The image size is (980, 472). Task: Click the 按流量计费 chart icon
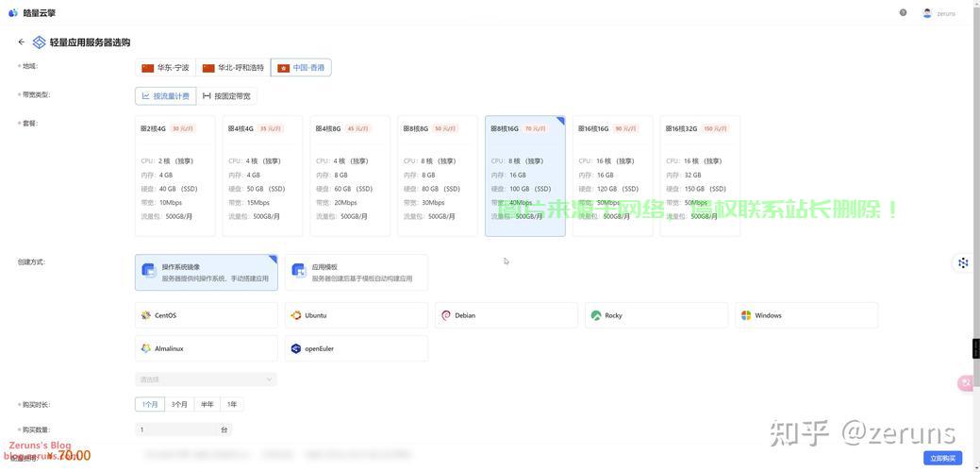coord(145,96)
